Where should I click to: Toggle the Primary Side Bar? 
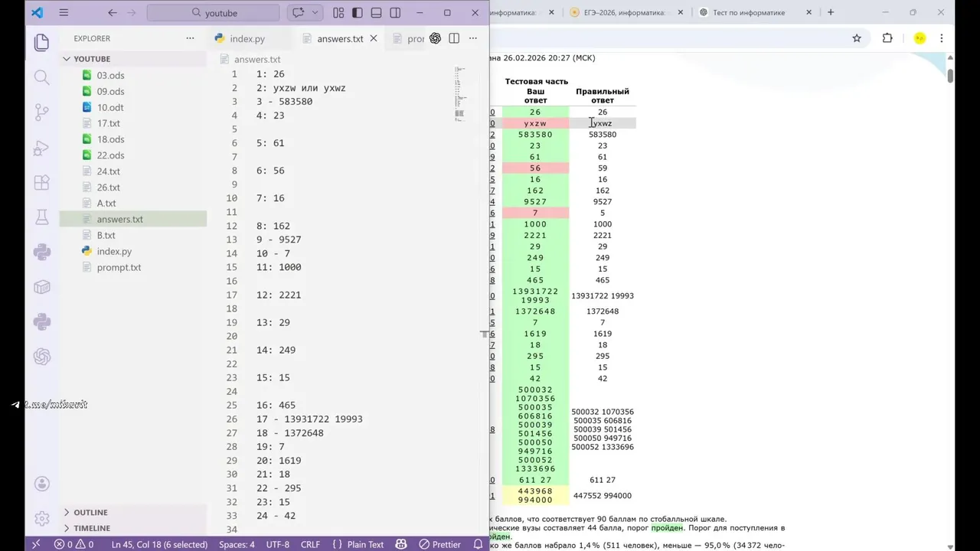(358, 13)
